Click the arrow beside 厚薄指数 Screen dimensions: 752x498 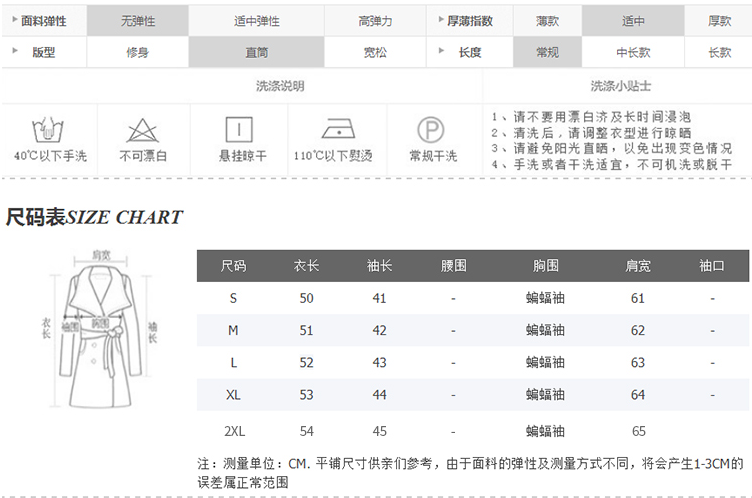(x=441, y=20)
